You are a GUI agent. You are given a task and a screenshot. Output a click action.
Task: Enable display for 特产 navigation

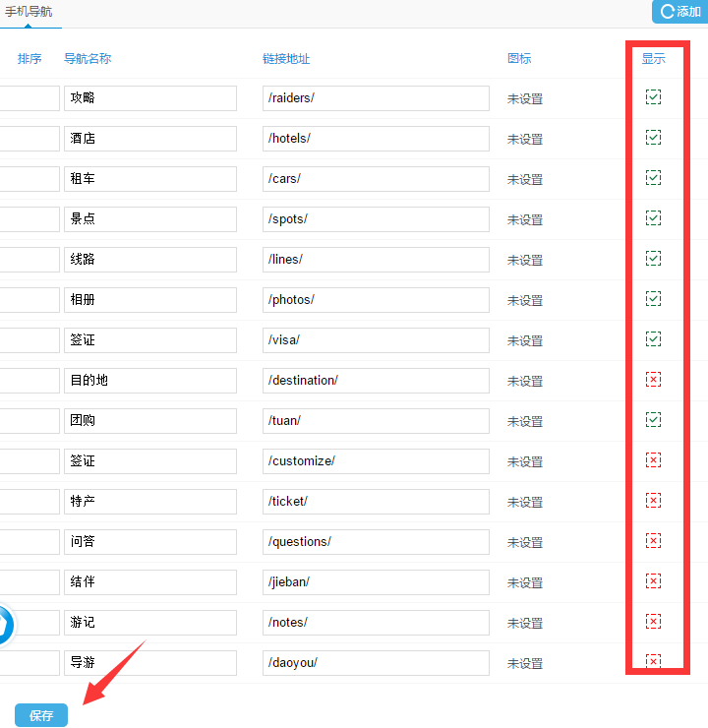point(653,501)
